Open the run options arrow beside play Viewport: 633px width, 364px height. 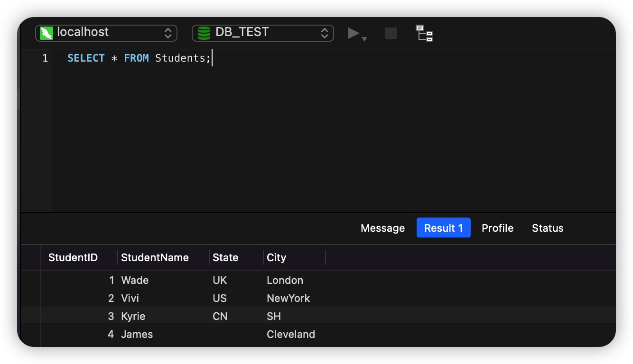pos(364,39)
